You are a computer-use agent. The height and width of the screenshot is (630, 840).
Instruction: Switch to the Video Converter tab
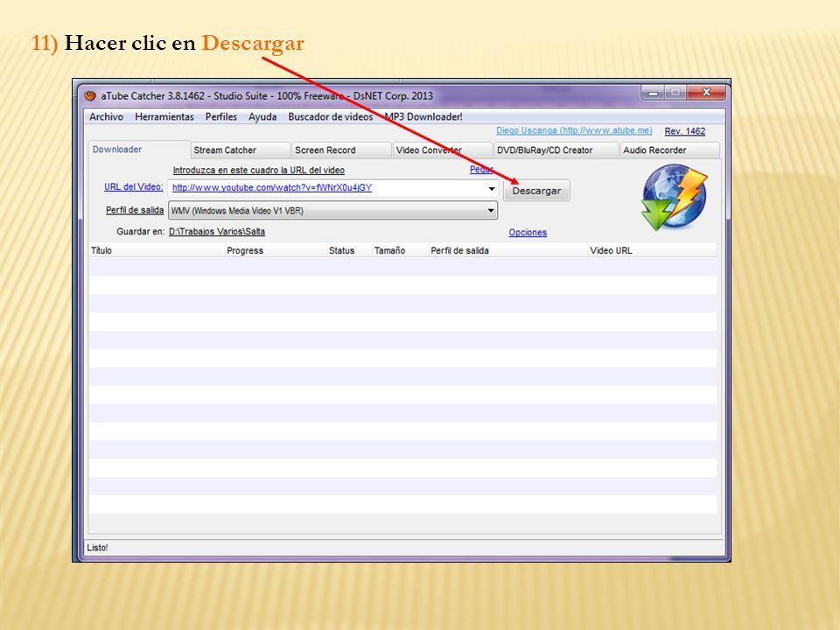443,150
